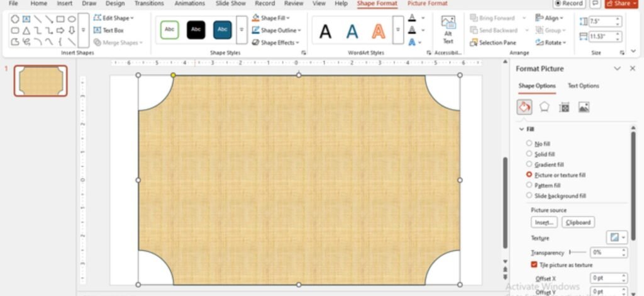Select Slide background fill option
The height and width of the screenshot is (296, 644).
pos(557,196)
